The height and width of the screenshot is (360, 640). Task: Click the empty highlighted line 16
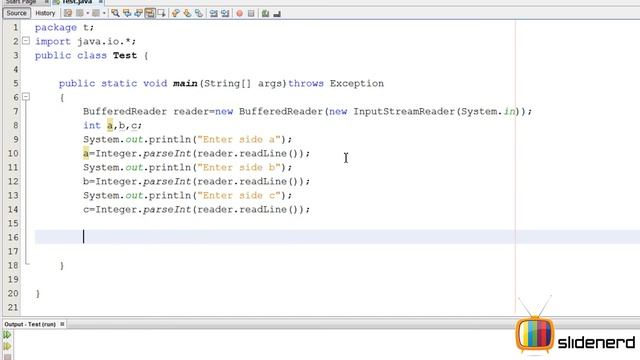tap(337, 237)
